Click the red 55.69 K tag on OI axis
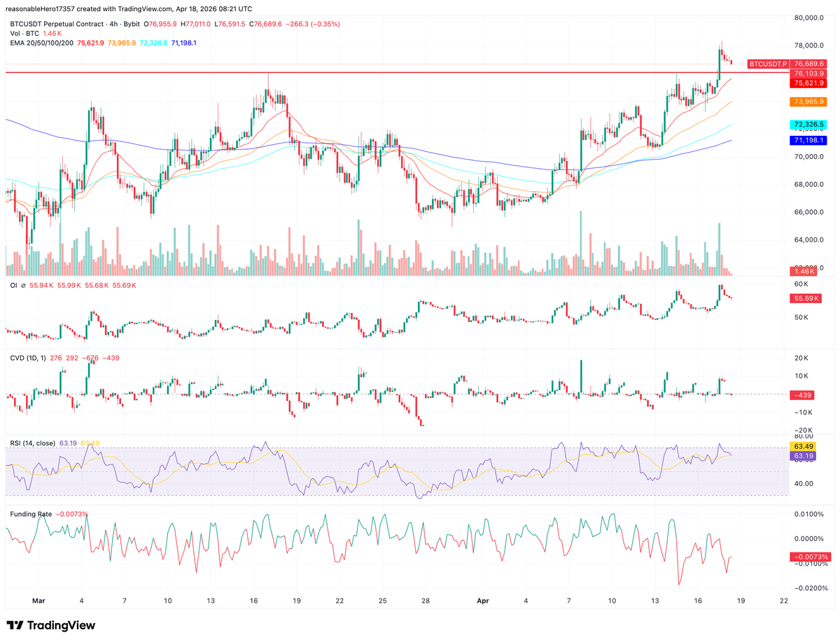The width and height of the screenshot is (840, 642). point(805,298)
